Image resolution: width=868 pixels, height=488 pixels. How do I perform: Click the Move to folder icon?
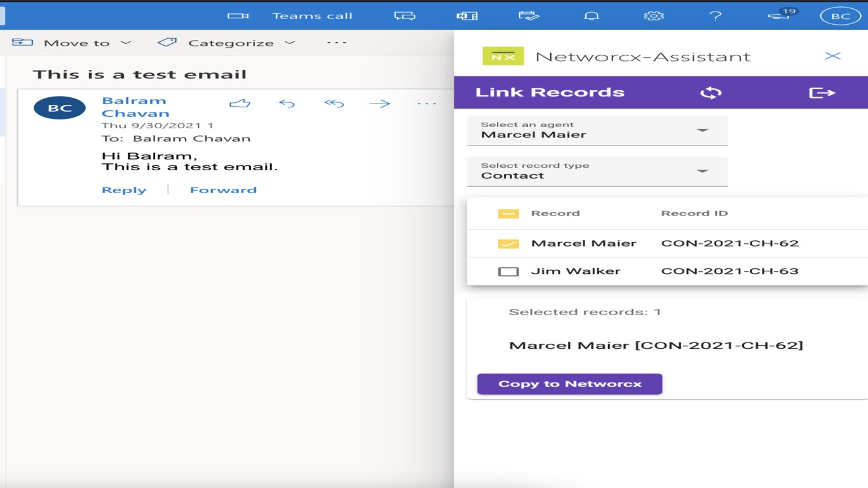pos(22,43)
